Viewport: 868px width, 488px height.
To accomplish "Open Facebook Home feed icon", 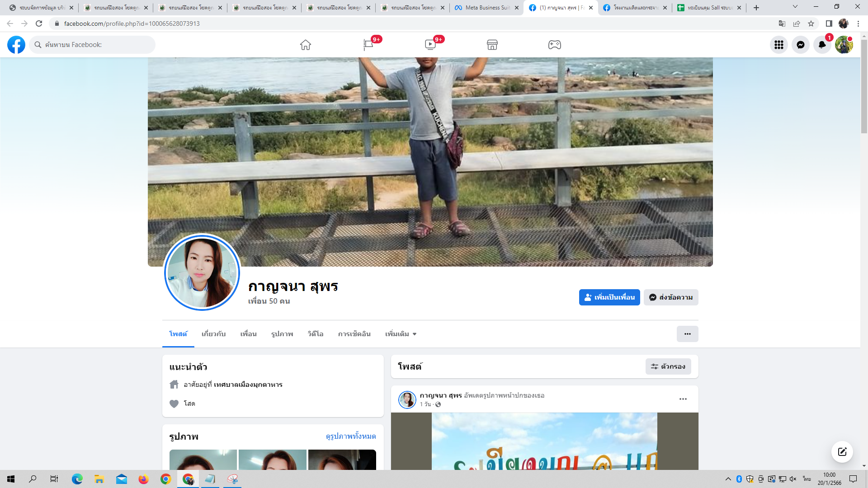I will [x=306, y=45].
